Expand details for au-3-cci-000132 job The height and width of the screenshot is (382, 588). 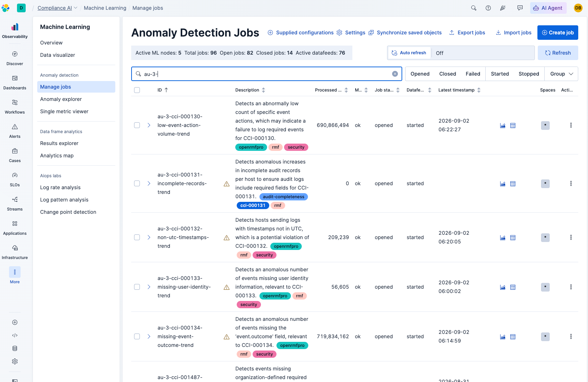click(x=149, y=237)
